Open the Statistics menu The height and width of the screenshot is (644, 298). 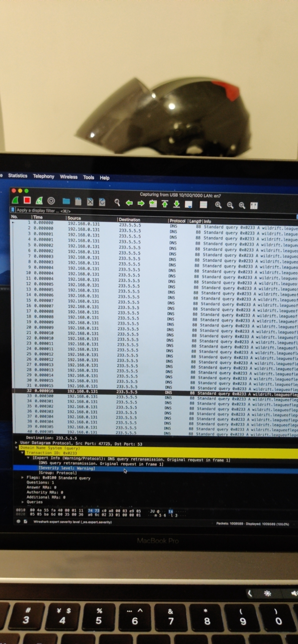[18, 175]
